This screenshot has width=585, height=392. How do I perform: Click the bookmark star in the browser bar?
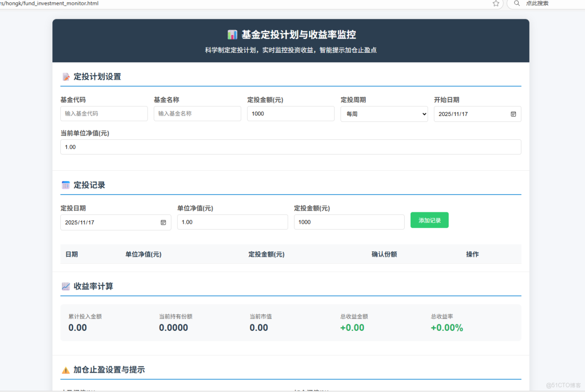pyautogui.click(x=495, y=4)
